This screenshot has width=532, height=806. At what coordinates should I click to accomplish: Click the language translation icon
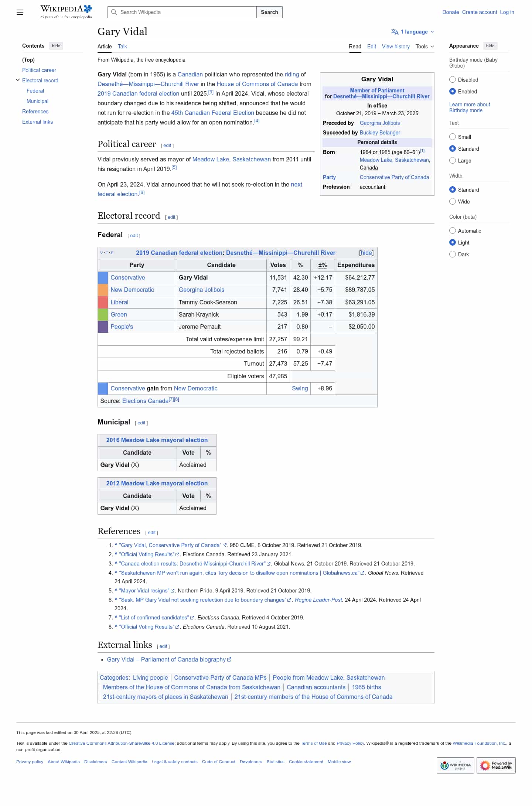click(x=395, y=32)
